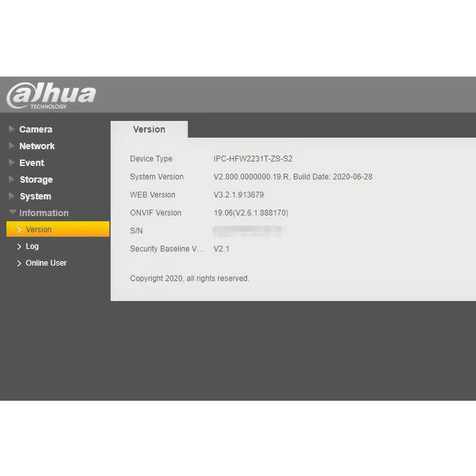
Task: Select ONVIF value 19.06(V2.6.1.888170)
Action: coord(251,213)
